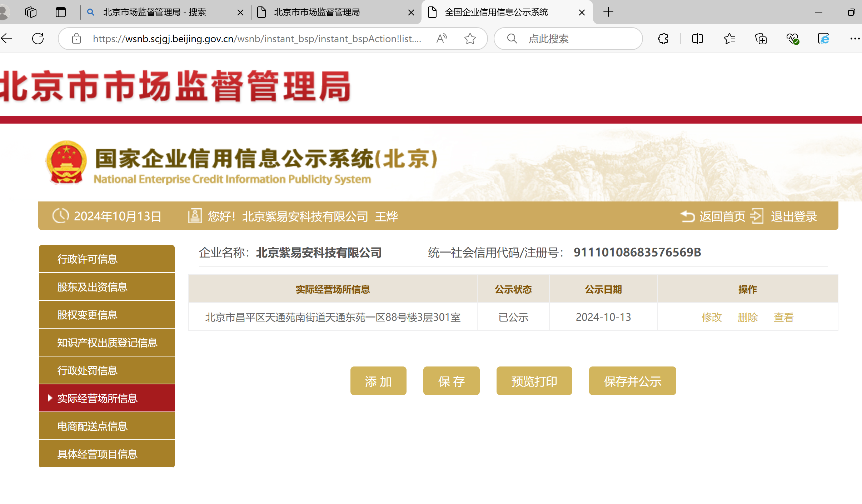Click the Internet Explorer mode icon

pyautogui.click(x=824, y=38)
